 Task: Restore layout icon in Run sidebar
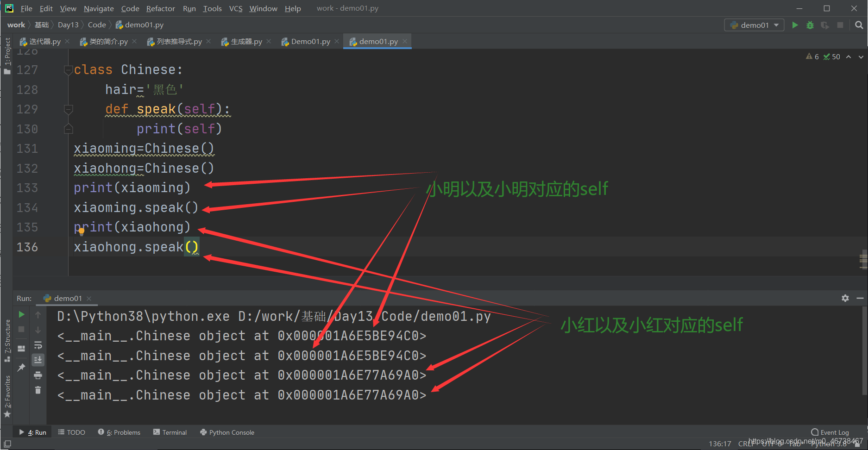(21, 349)
